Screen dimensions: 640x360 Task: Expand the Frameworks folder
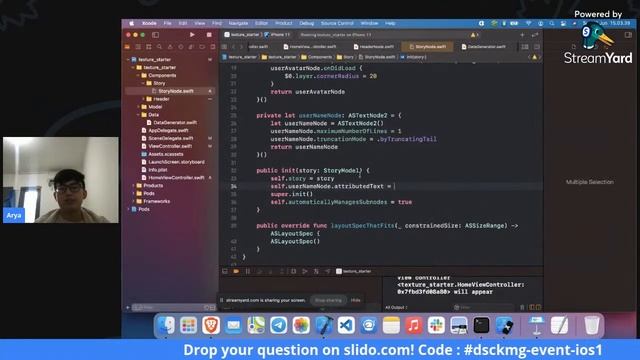tap(133, 201)
